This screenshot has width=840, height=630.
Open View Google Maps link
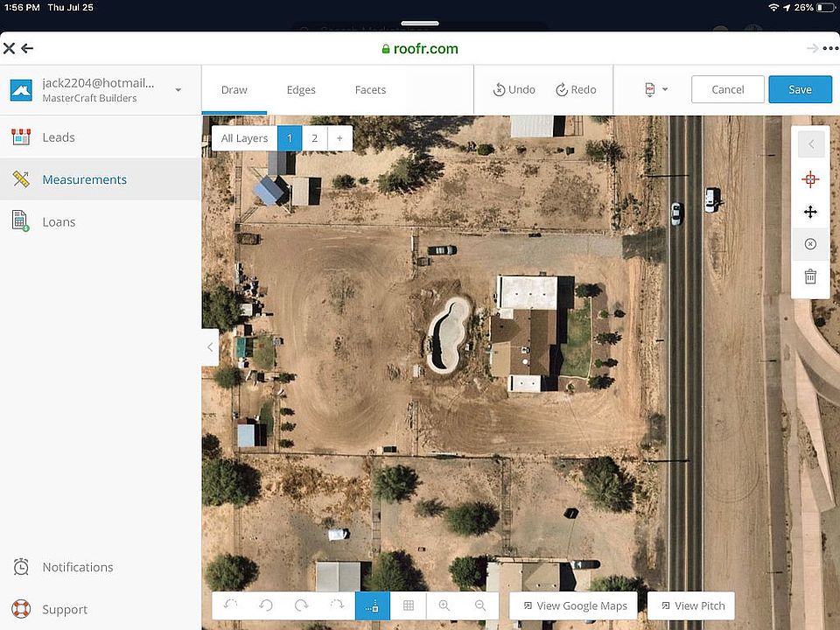(x=573, y=605)
